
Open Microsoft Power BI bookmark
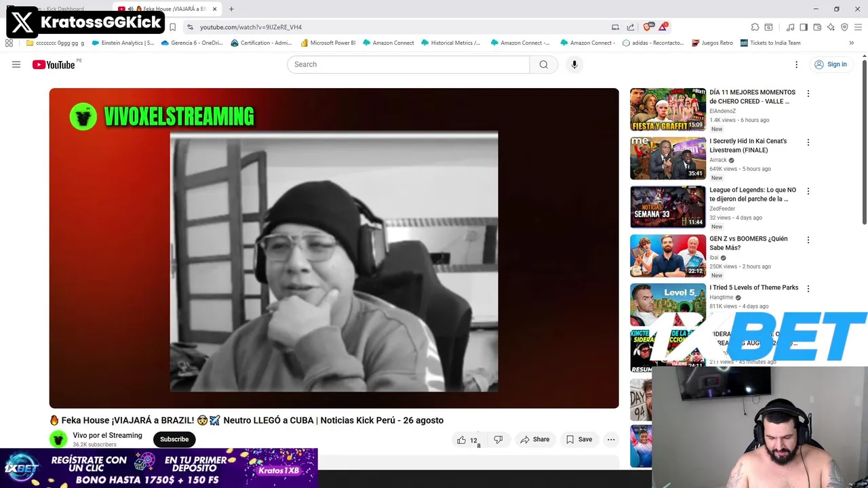pyautogui.click(x=328, y=43)
